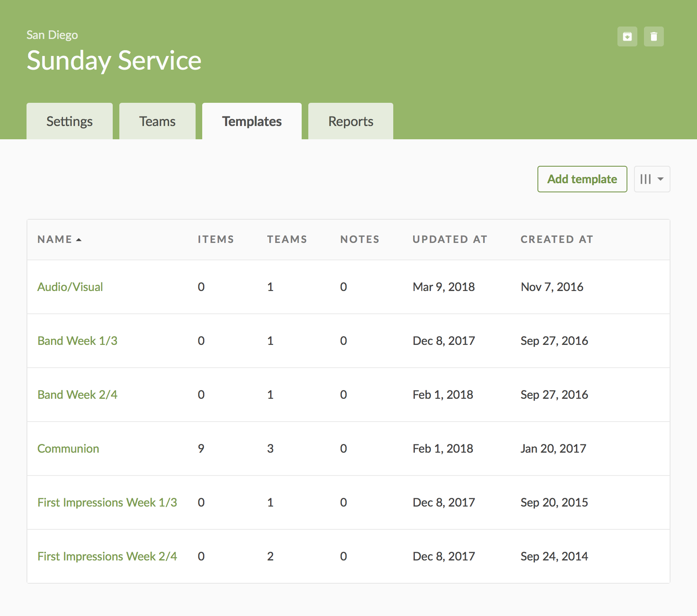This screenshot has width=697, height=616.
Task: Sort by the NAME column header
Action: 59,239
